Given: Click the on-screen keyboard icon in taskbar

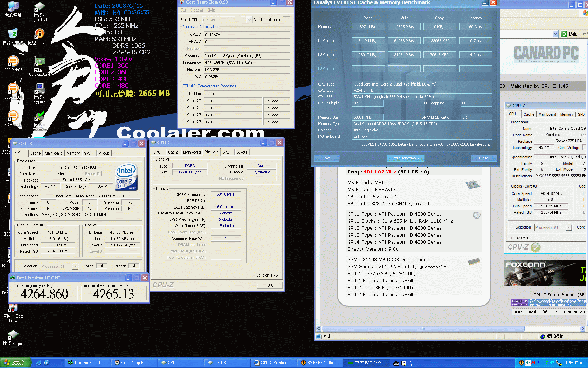Looking at the screenshot, I should [x=396, y=363].
